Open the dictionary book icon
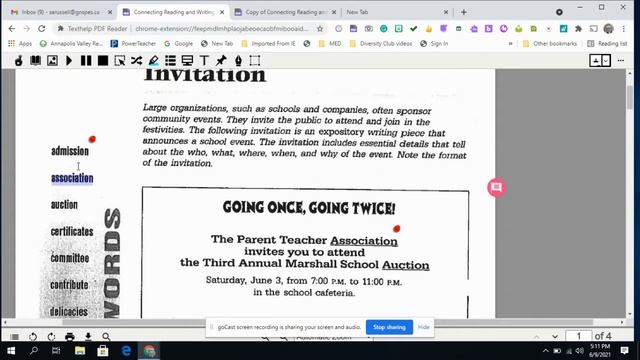The image size is (640, 360). coord(36,61)
